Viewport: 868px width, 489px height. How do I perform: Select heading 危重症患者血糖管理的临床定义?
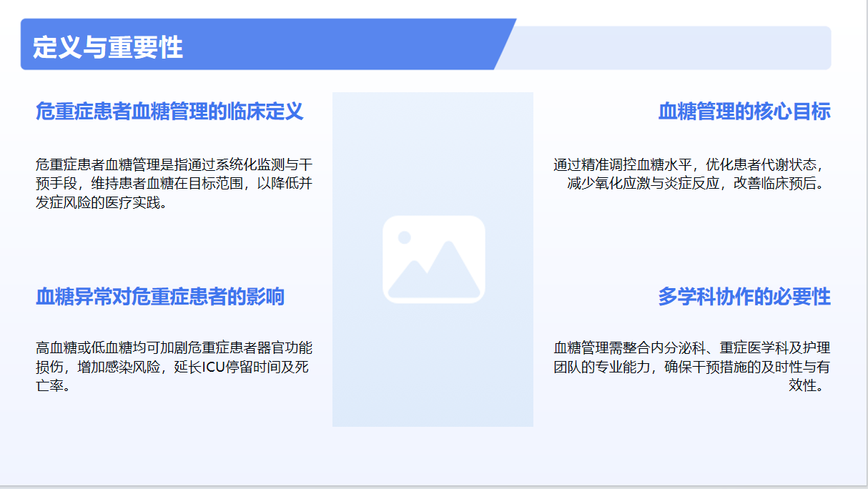pyautogui.click(x=168, y=113)
